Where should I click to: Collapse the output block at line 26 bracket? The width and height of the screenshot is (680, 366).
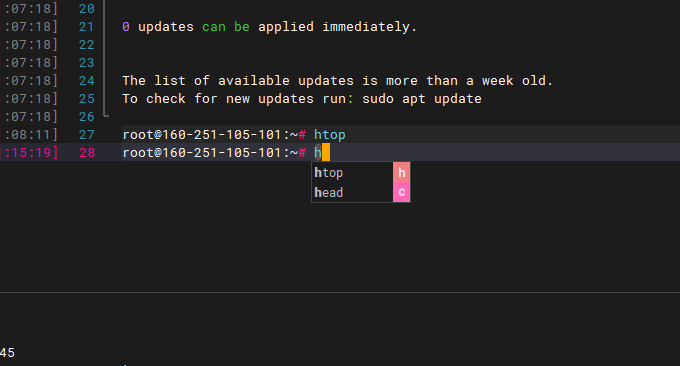106,115
